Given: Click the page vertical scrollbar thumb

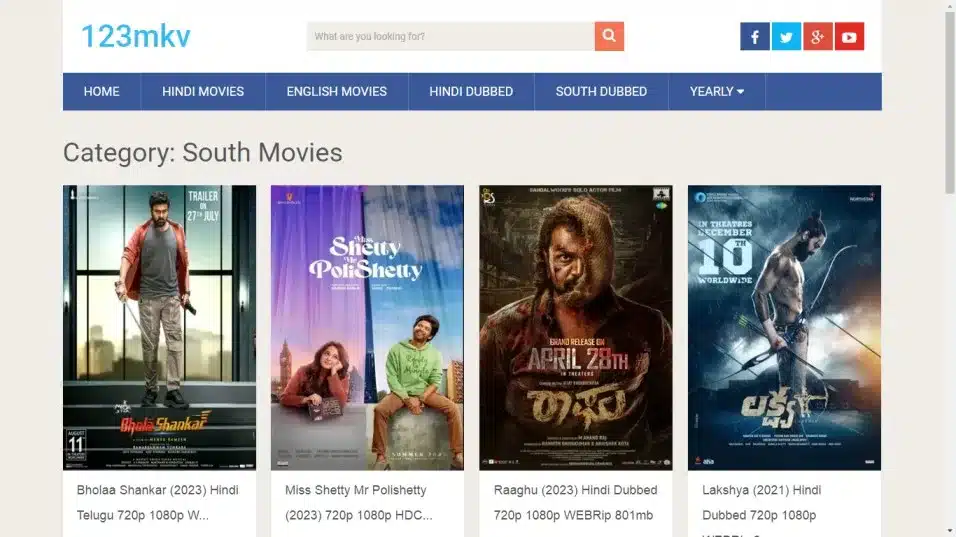Looking at the screenshot, I should click(950, 101).
